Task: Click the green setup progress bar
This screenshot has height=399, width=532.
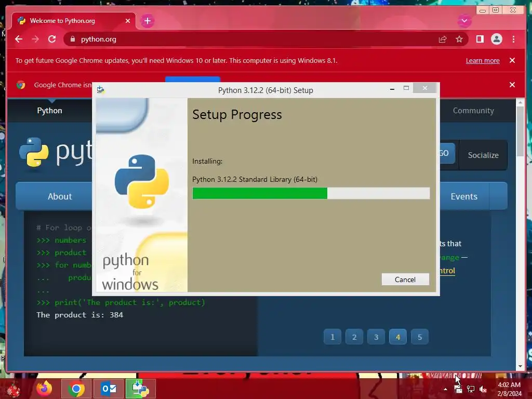Action: click(260, 193)
